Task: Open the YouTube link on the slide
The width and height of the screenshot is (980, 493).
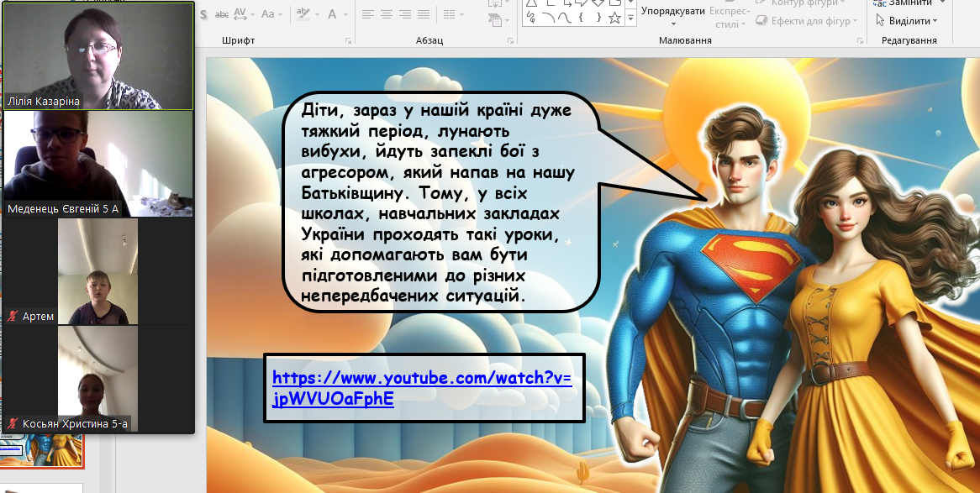Action: 422,388
